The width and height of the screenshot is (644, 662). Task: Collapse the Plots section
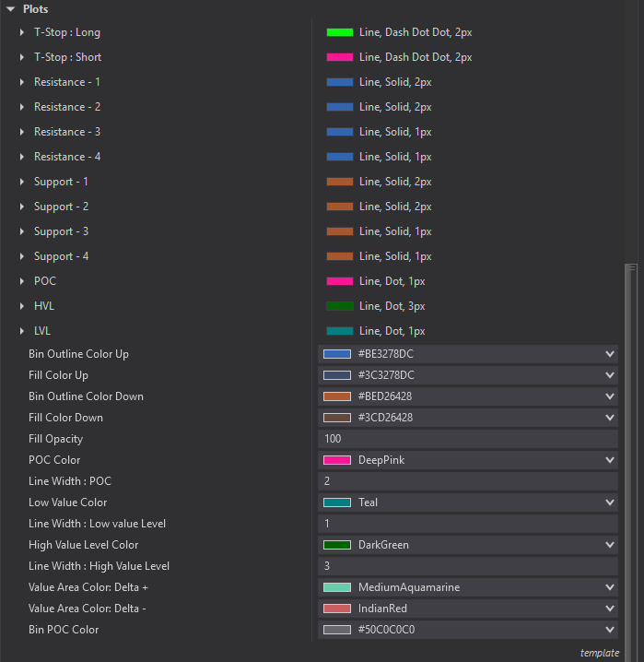click(10, 9)
